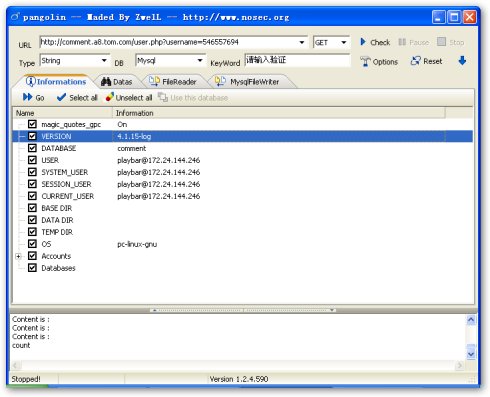Viewport: 490px width, 397px height.
Task: Uncheck the OS row checkbox
Action: coord(32,244)
